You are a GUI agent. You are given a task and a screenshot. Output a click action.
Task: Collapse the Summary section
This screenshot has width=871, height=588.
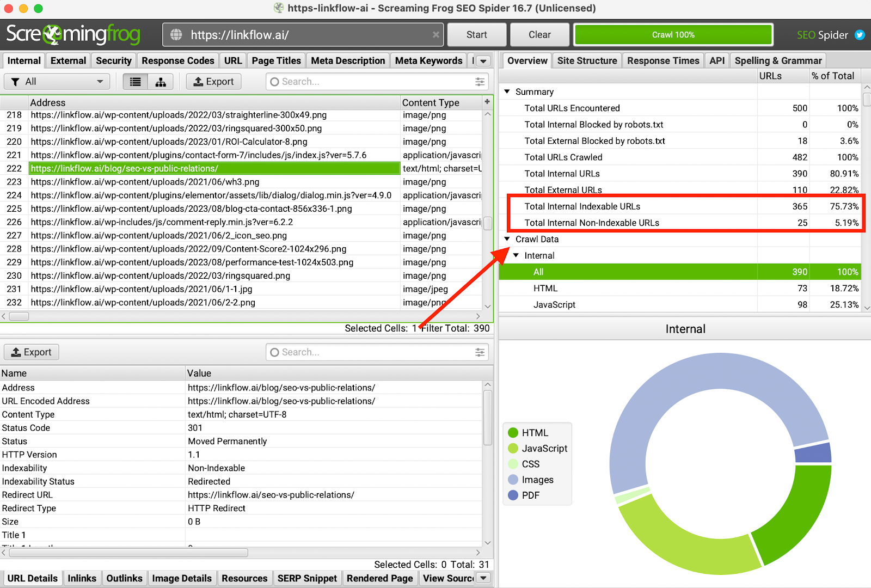pos(507,91)
